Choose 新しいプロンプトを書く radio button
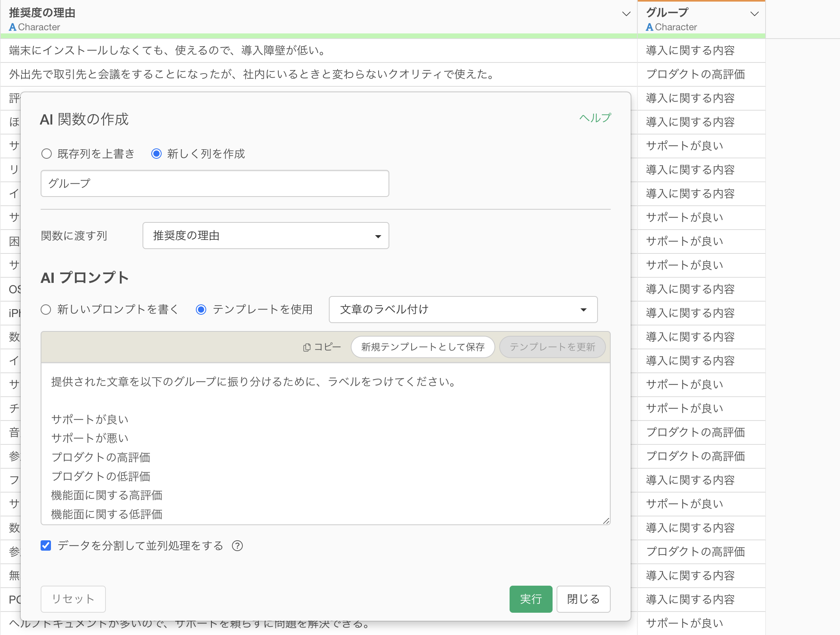This screenshot has width=840, height=635. (x=46, y=310)
